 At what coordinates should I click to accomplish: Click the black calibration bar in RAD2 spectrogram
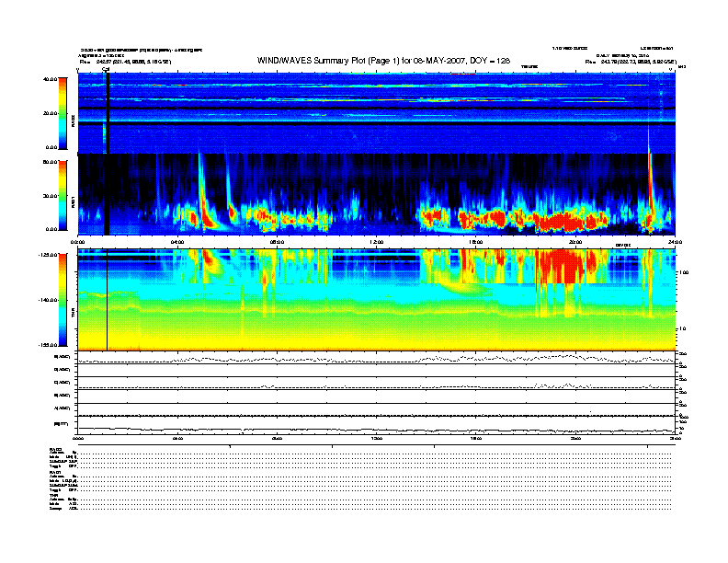click(x=108, y=113)
